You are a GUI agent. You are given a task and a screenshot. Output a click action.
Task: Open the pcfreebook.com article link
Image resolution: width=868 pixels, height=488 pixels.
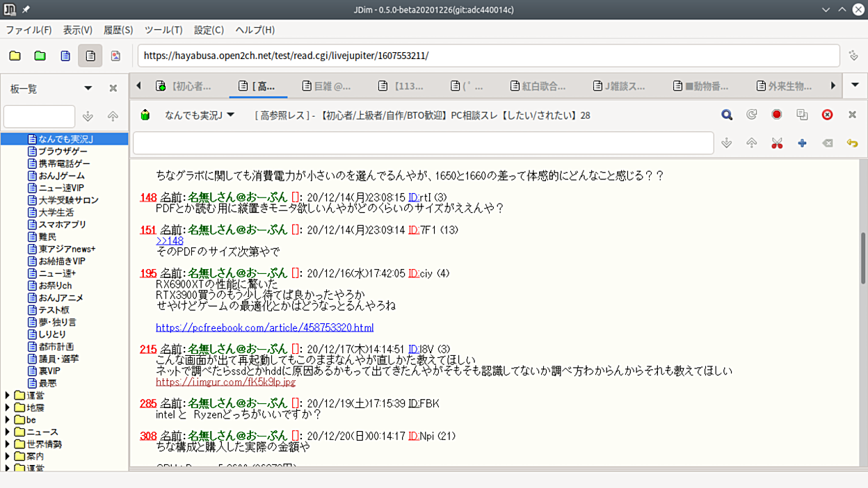(x=264, y=327)
